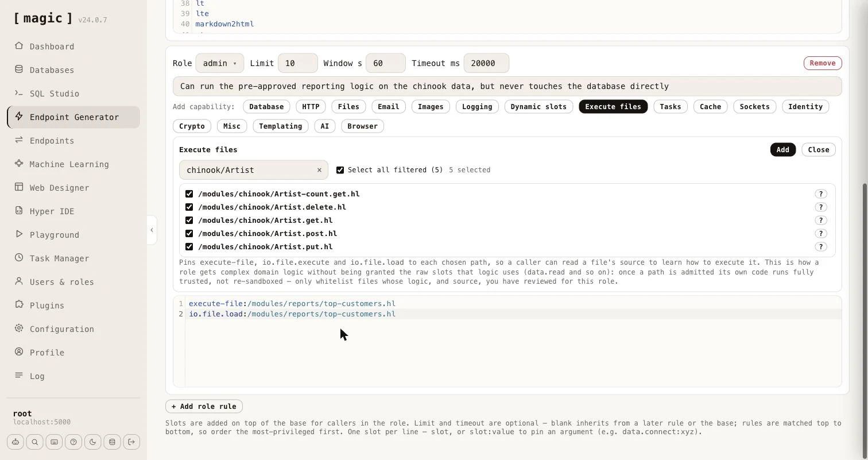Click the Limit input field
The width and height of the screenshot is (868, 460).
pos(298,63)
